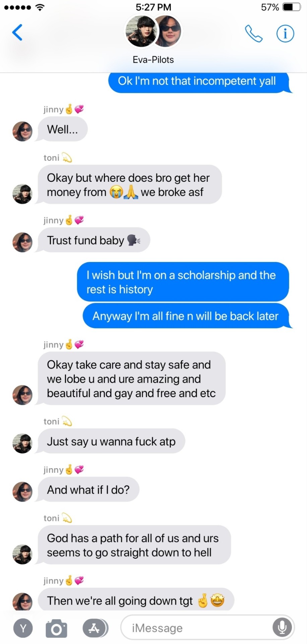The image size is (307, 644).
Task: Tap toni's avatar beside the 'broke asf' message
Action: pyautogui.click(x=22, y=194)
